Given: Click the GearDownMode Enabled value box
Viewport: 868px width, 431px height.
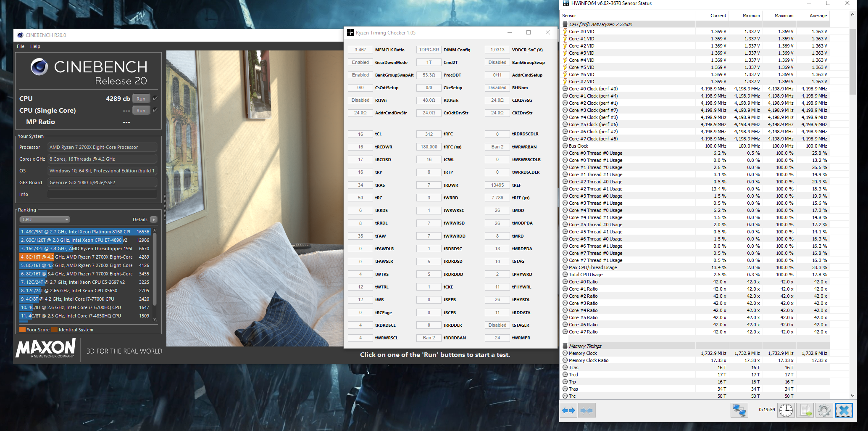Looking at the screenshot, I should [x=360, y=62].
